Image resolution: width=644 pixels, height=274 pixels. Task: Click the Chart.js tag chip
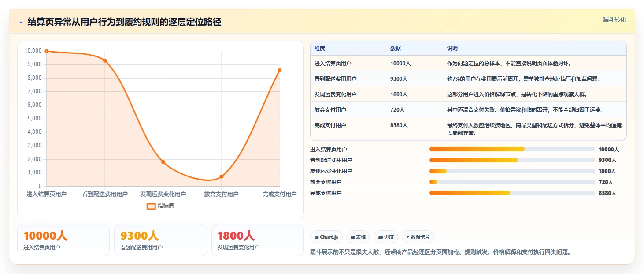[326, 237]
